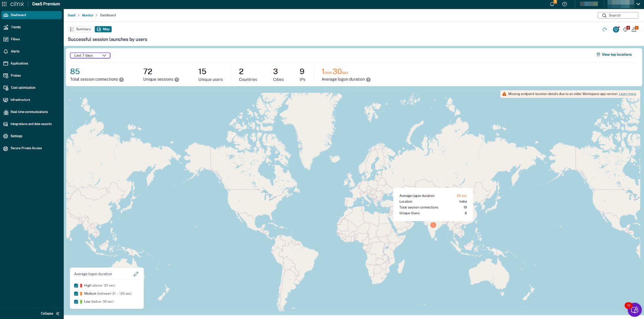This screenshot has width=644, height=319.
Task: Open the lightbulb insights icon
Action: coord(616,29)
